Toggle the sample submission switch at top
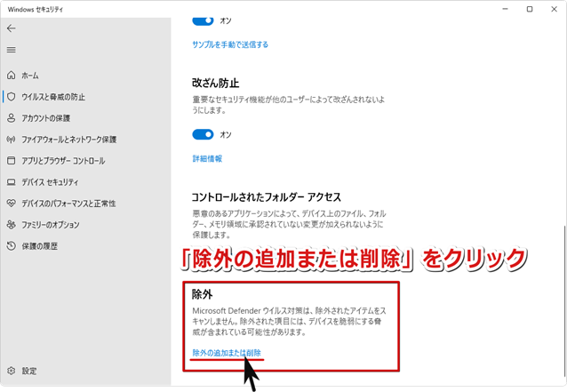The height and width of the screenshot is (392, 567). click(203, 20)
